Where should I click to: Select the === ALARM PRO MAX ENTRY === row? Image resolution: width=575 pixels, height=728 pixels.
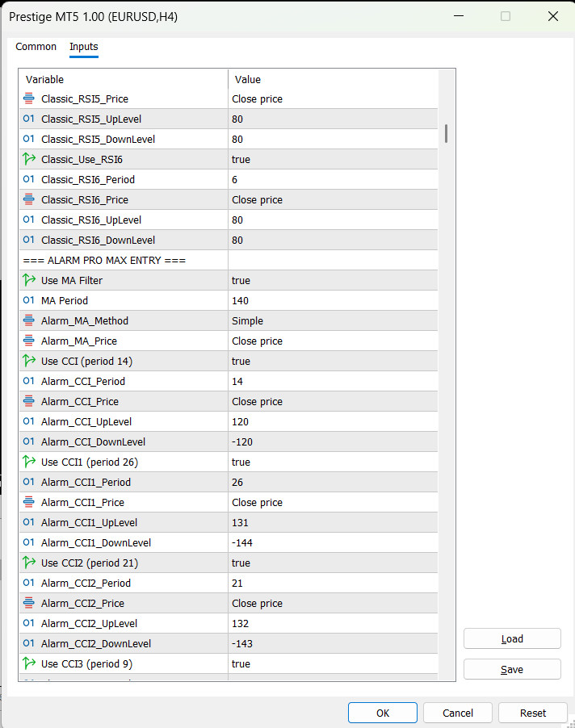point(229,260)
